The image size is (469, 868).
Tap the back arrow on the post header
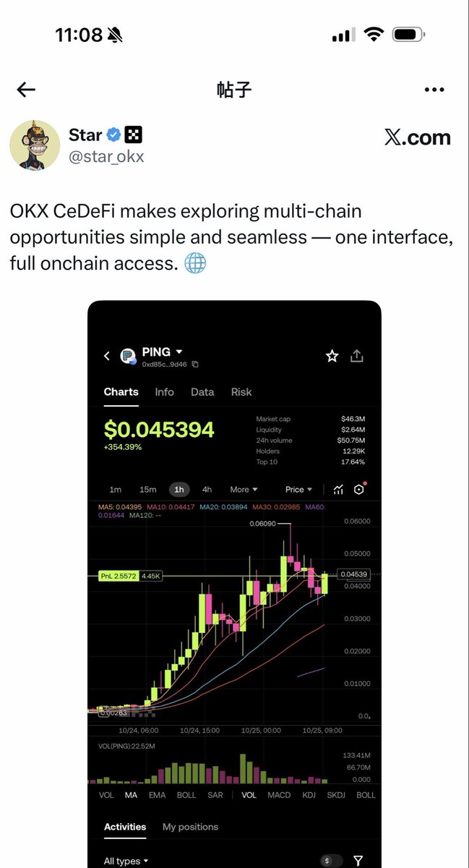[x=26, y=90]
